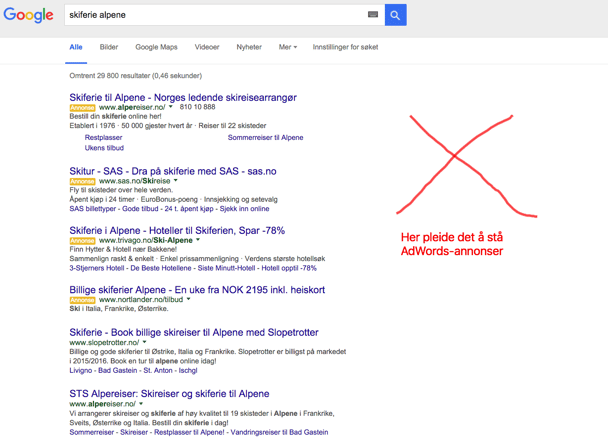Open the Google Maps tab

coord(156,47)
